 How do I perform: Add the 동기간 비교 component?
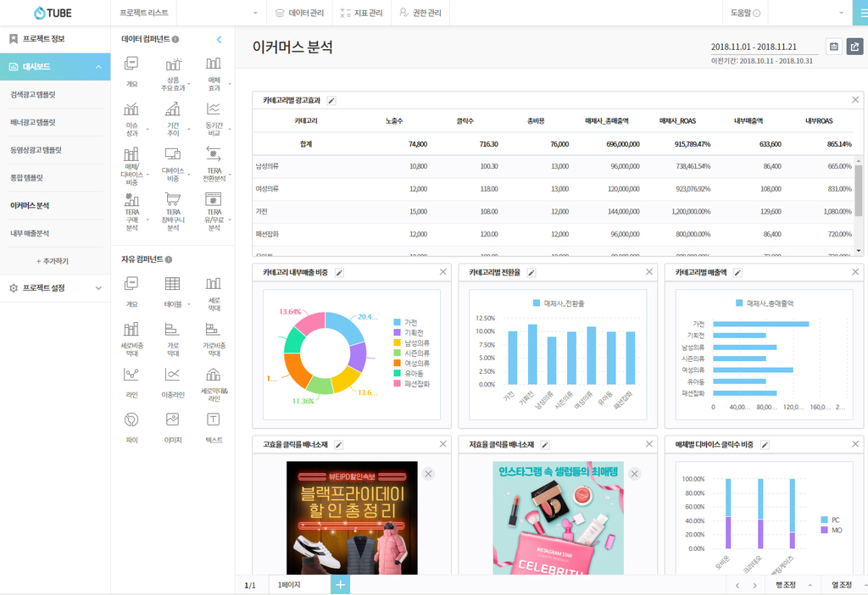click(214, 119)
